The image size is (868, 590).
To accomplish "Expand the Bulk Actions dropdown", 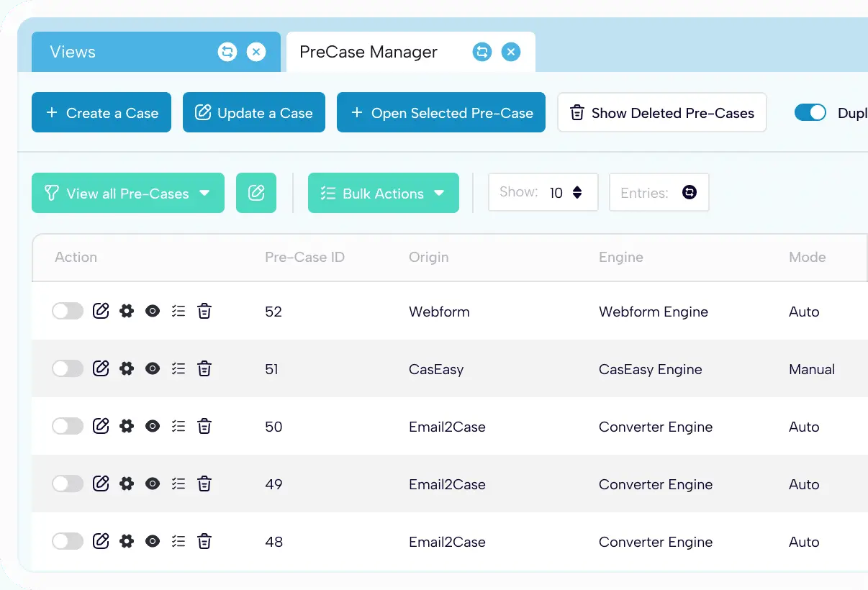I will pos(384,193).
